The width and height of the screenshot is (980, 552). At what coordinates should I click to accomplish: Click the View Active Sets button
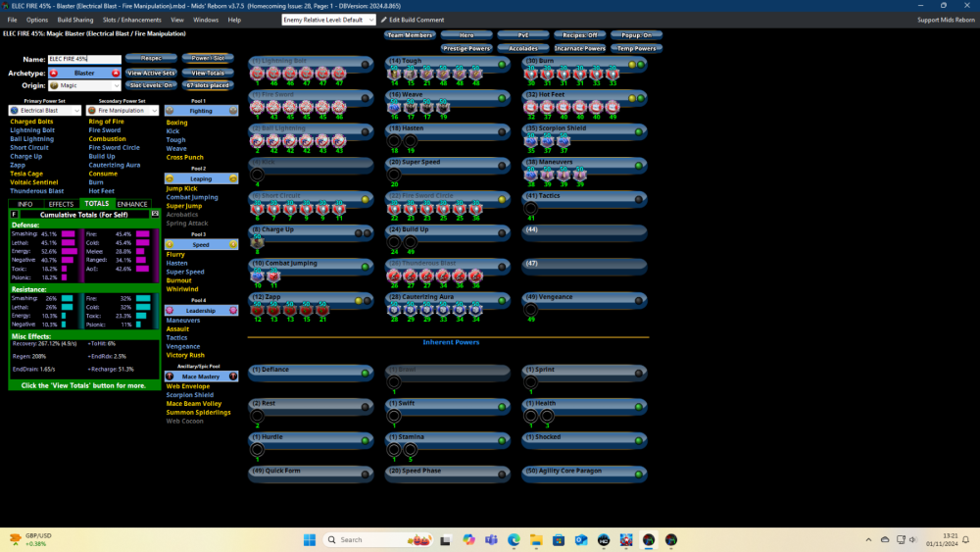pos(151,74)
